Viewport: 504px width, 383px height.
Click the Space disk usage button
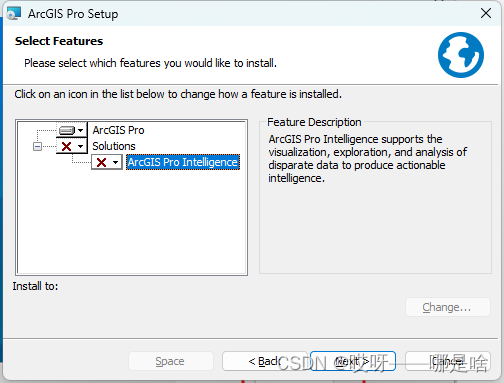click(x=171, y=361)
